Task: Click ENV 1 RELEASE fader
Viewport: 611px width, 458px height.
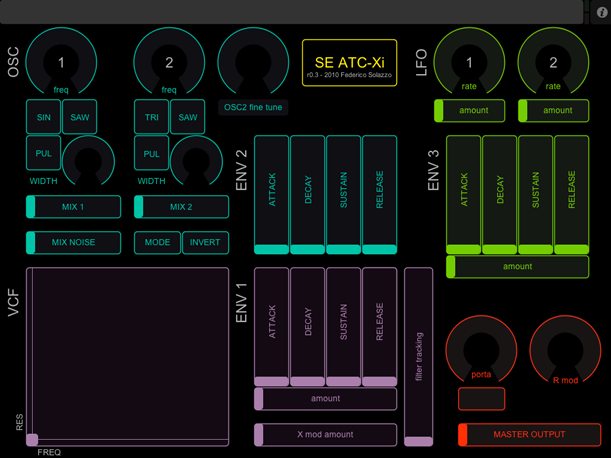Action: [380, 327]
